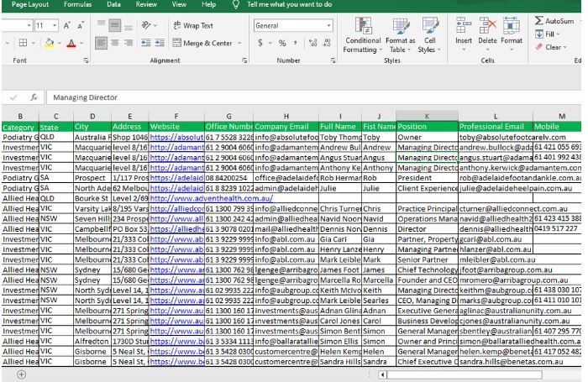Click Increase Decimal icon
The height and width of the screenshot is (382, 588).
(x=312, y=43)
